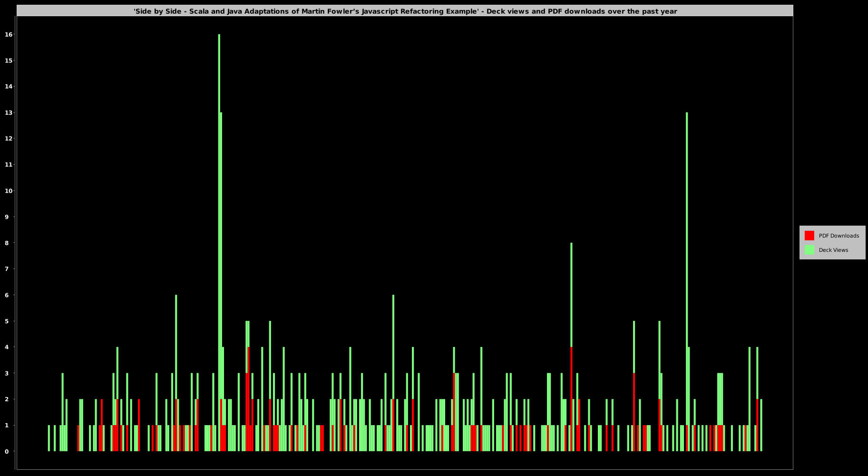Select the PDF Downloads legend label
The width and height of the screenshot is (868, 476).
[839, 236]
